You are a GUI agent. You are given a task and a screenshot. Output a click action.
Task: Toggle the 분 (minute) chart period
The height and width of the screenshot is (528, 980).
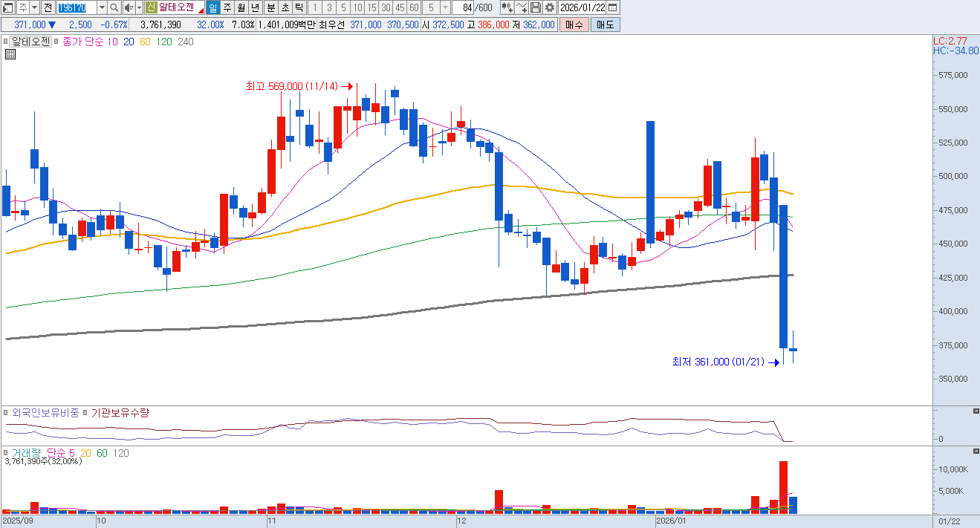270,7
